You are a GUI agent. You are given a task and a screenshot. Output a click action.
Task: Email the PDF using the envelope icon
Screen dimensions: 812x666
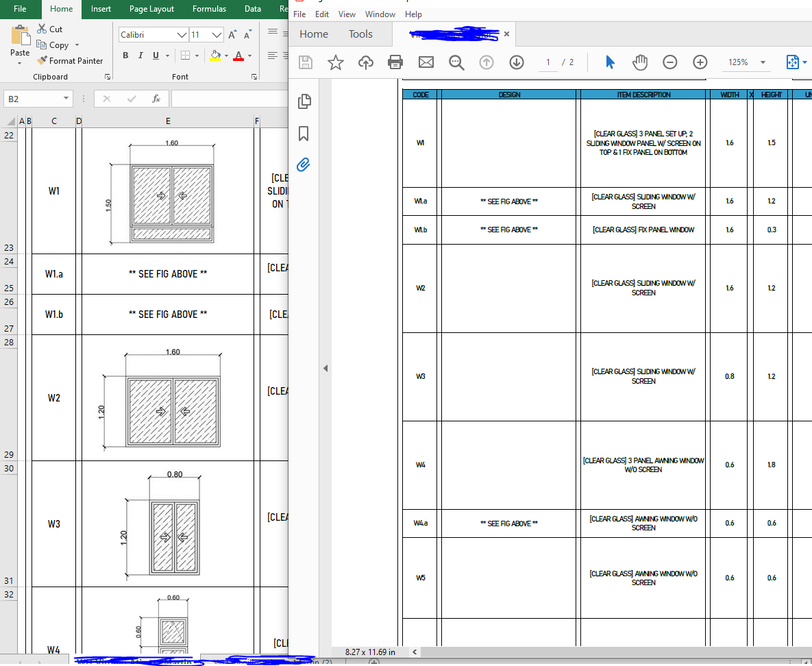pyautogui.click(x=426, y=62)
